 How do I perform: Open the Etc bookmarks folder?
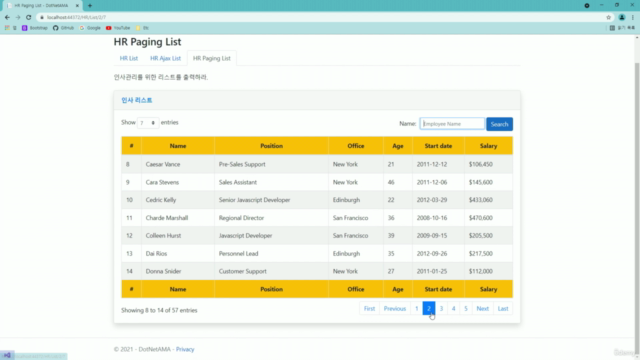pos(142,28)
